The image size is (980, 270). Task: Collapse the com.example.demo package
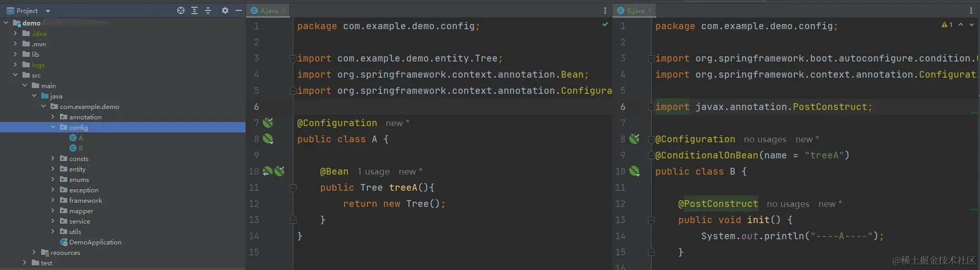tap(44, 106)
